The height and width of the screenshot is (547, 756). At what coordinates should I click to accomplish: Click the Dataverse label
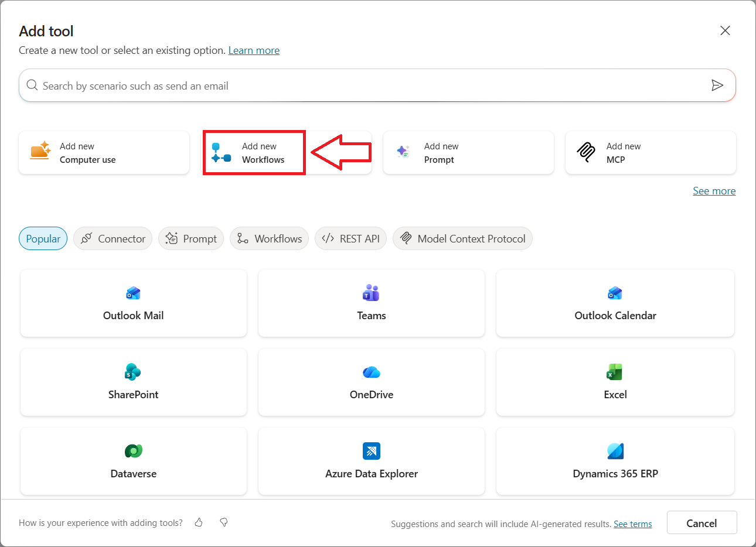coord(134,474)
